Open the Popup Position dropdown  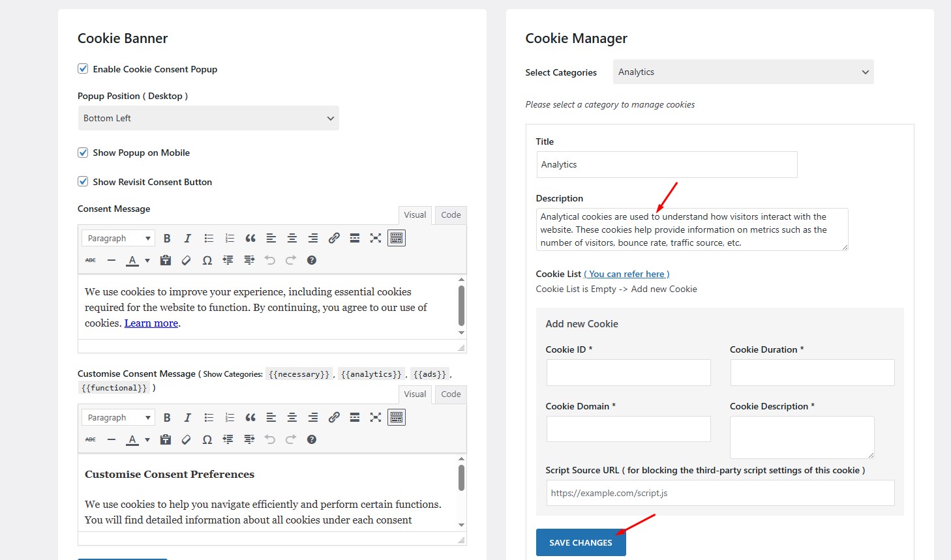point(208,118)
